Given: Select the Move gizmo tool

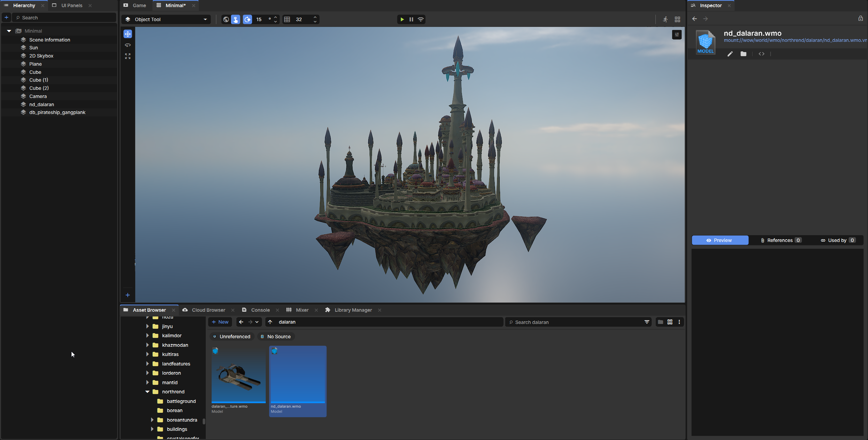Looking at the screenshot, I should [128, 34].
